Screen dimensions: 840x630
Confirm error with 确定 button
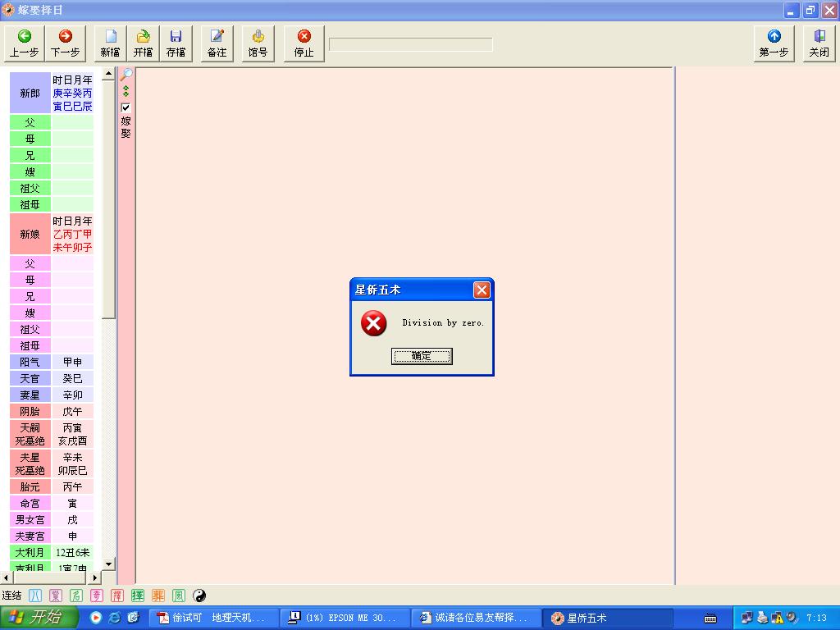(x=422, y=356)
